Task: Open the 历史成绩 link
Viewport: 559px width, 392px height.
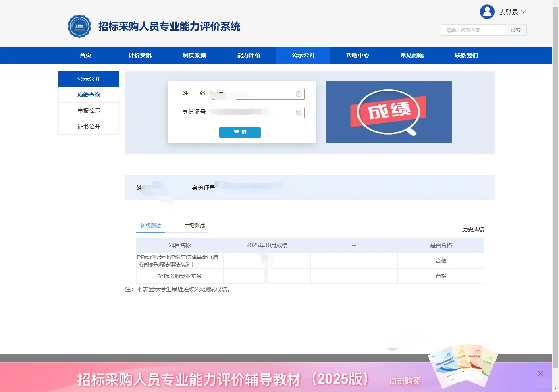Action: click(x=474, y=229)
